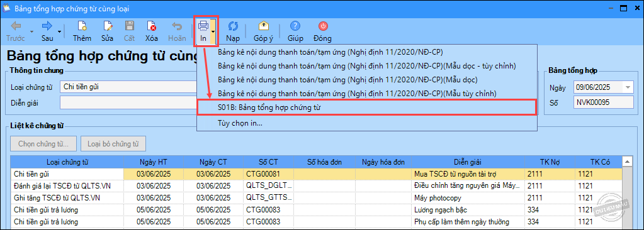Click the Điều chỉnh tăng nguyên giá Máy cell
Image resolution: width=644 pixels, height=230 pixels.
(x=468, y=186)
